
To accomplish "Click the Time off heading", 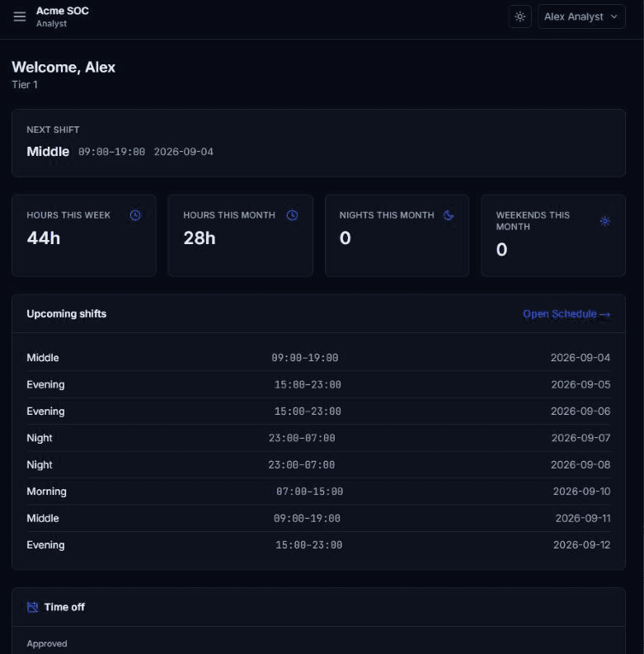I will tap(64, 607).
